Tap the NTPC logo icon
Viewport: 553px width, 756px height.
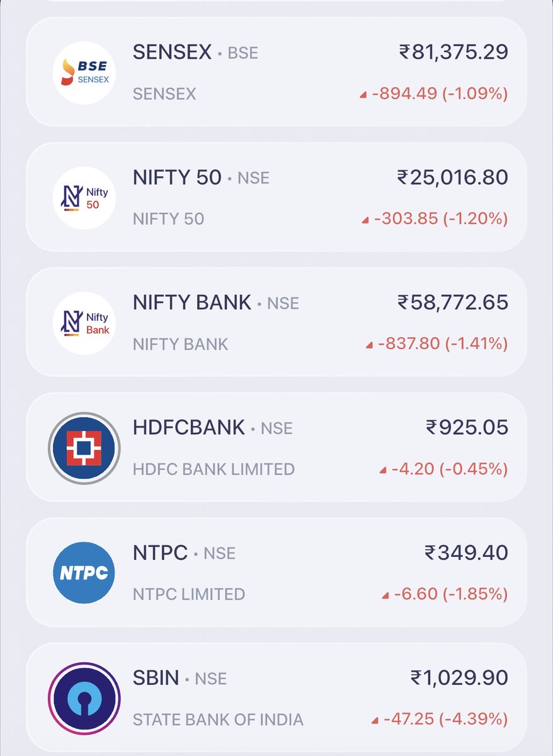tap(84, 573)
